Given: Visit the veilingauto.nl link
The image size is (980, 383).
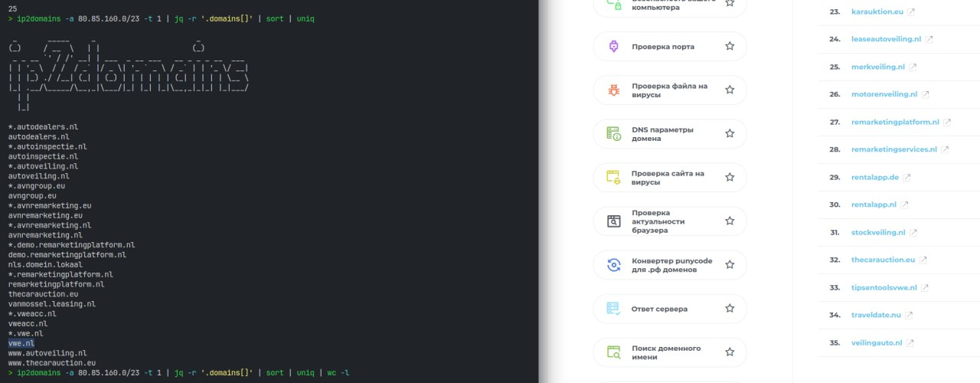Looking at the screenshot, I should 877,342.
